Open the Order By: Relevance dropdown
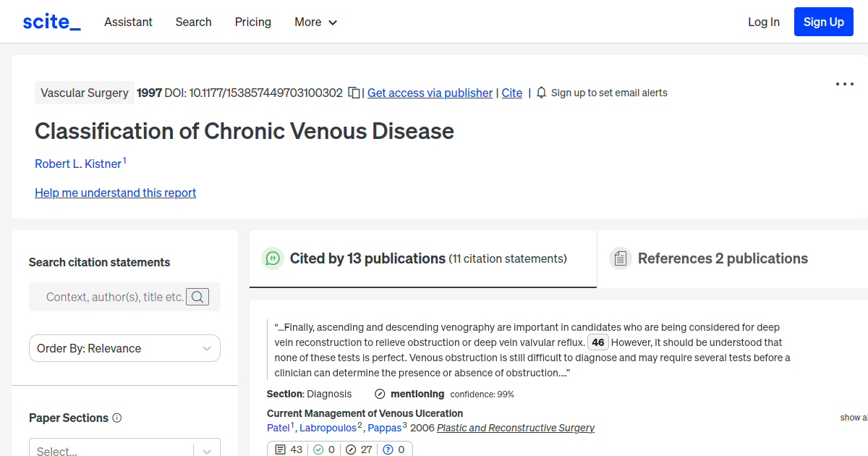The image size is (868, 456). point(124,348)
